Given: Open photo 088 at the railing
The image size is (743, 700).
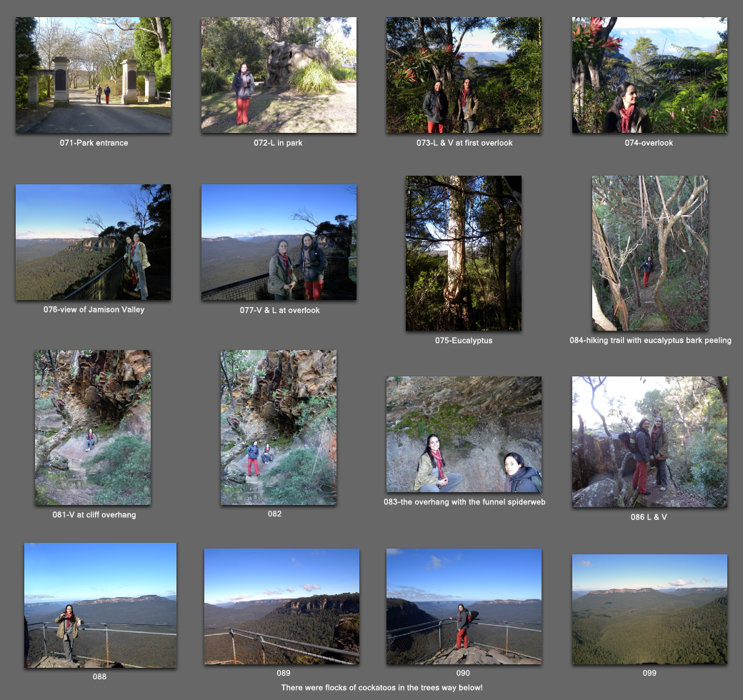Looking at the screenshot, I should coord(101,605).
